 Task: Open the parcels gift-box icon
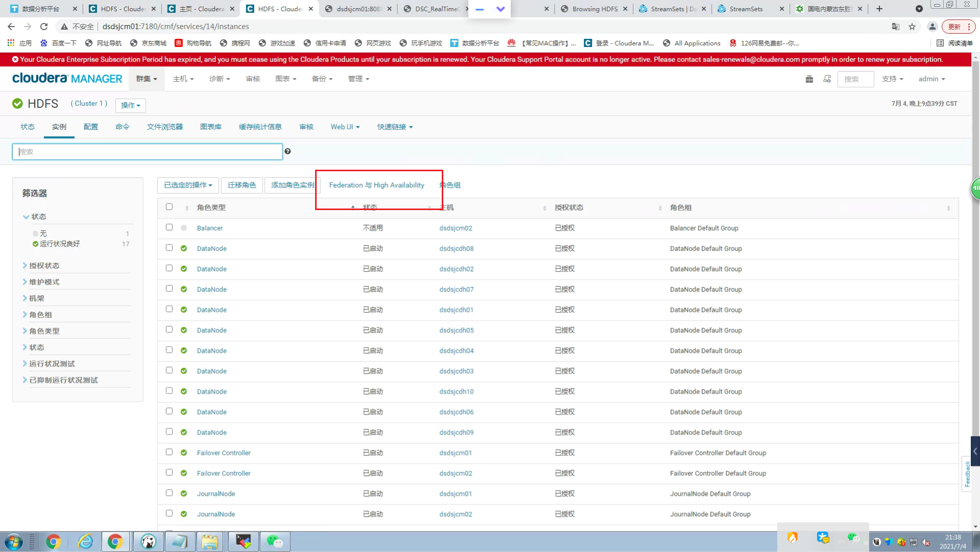809,79
